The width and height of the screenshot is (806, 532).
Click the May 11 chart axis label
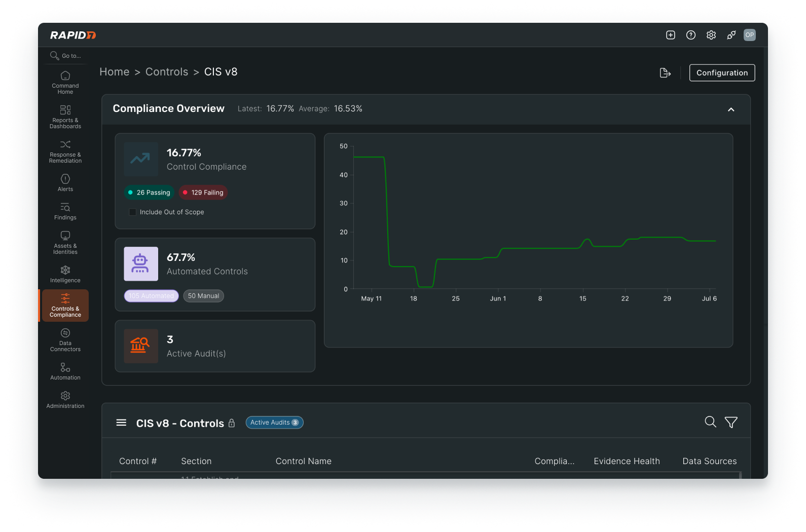point(372,299)
